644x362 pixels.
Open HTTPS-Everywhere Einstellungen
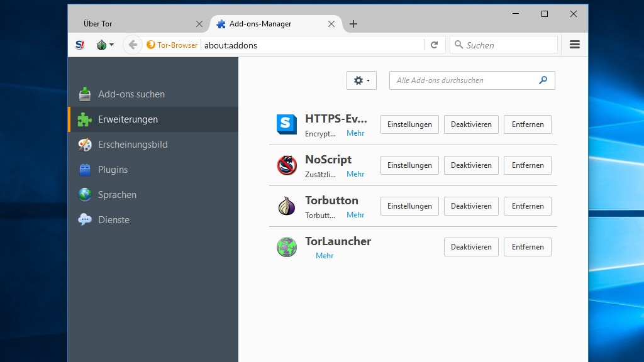(409, 124)
